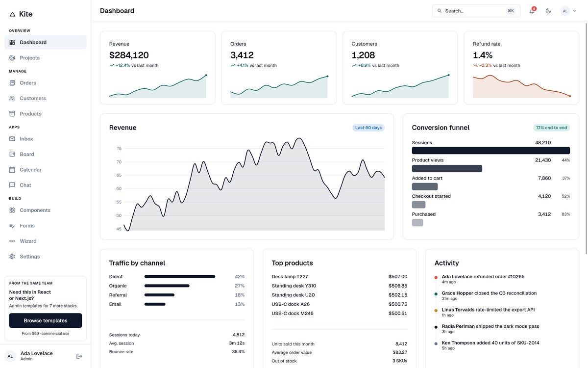Open Chat from sidebar
Viewport: 588px width, 368px height.
point(46,185)
